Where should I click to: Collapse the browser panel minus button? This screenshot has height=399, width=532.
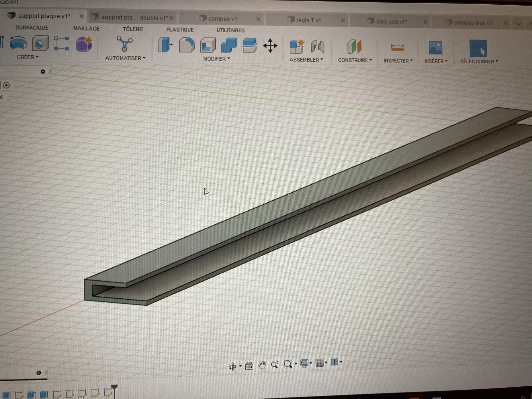tap(43, 71)
